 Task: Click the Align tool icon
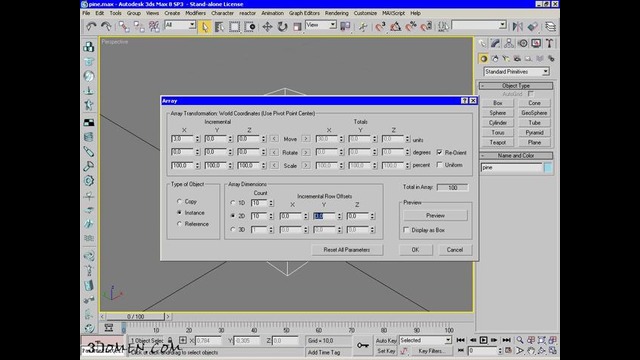click(533, 27)
